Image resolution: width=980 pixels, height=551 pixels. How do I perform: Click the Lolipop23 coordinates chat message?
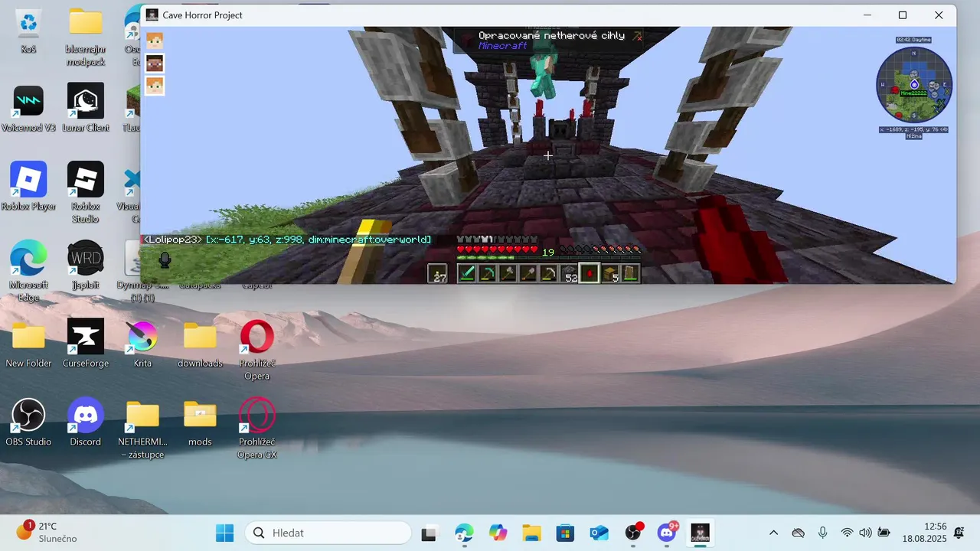point(287,240)
